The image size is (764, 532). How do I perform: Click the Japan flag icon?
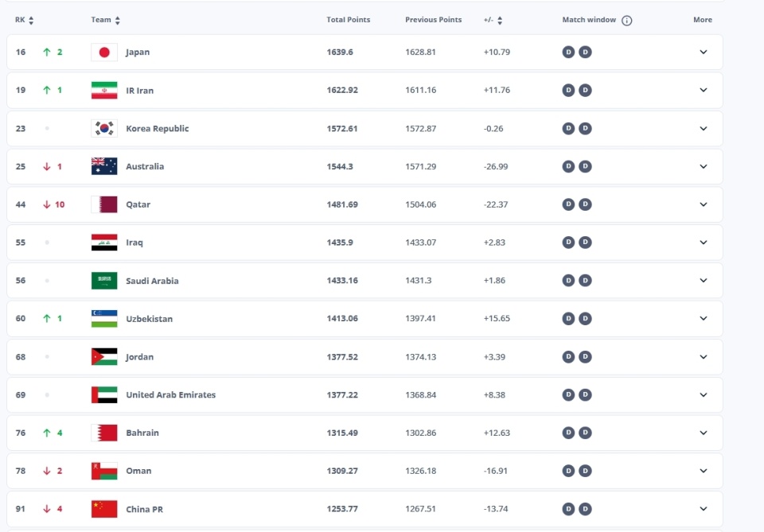[x=104, y=52]
